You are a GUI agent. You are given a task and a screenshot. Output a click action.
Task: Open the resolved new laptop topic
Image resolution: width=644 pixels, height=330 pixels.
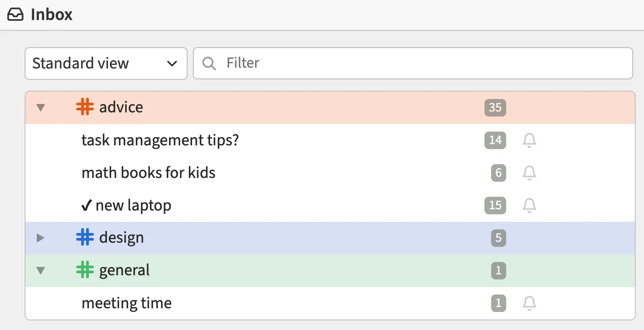(133, 205)
